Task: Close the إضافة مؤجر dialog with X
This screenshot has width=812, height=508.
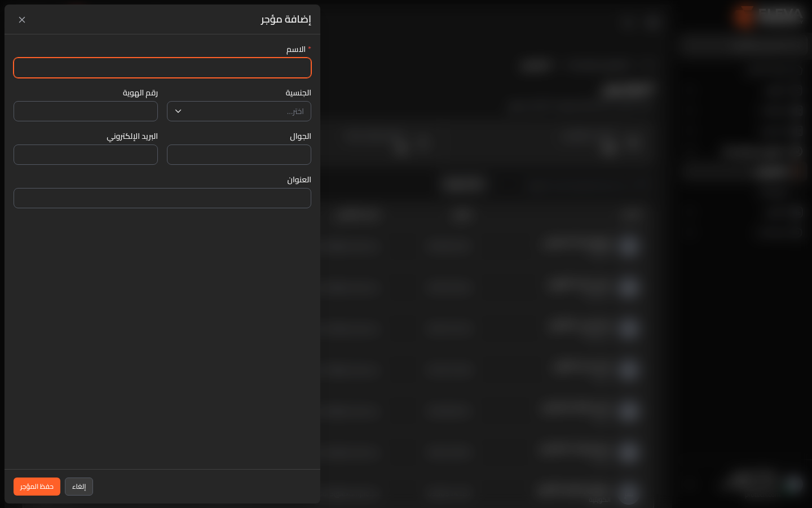Action: [22, 20]
